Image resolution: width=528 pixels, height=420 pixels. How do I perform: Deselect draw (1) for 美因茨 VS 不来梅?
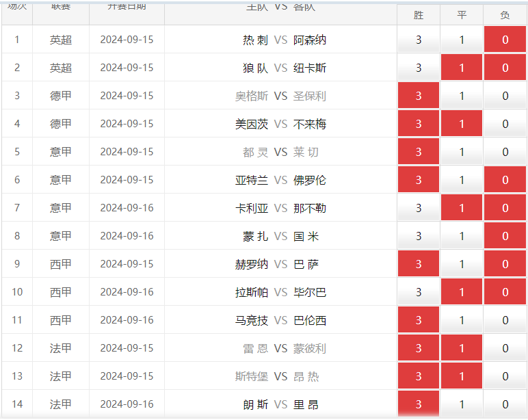[462, 124]
